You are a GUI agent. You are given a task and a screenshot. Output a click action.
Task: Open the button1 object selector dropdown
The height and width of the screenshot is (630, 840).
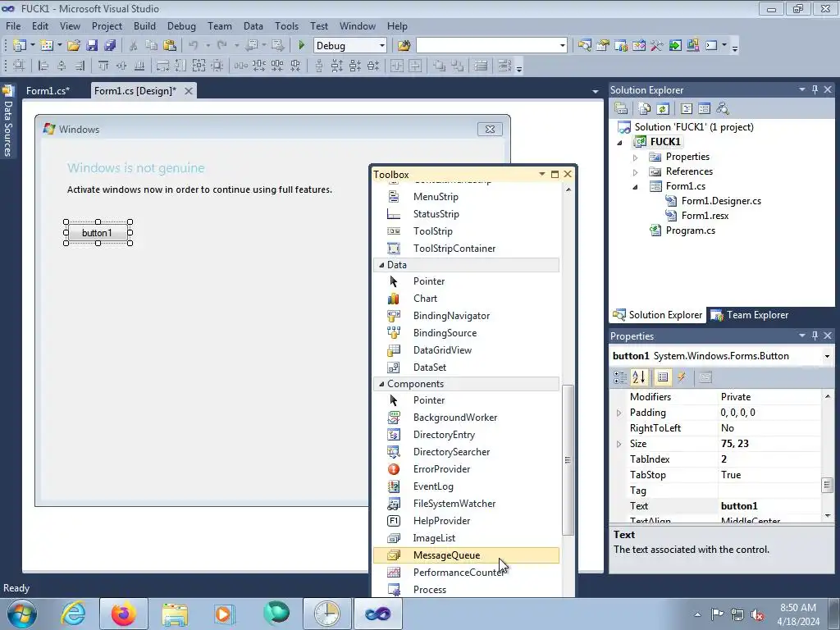(827, 356)
